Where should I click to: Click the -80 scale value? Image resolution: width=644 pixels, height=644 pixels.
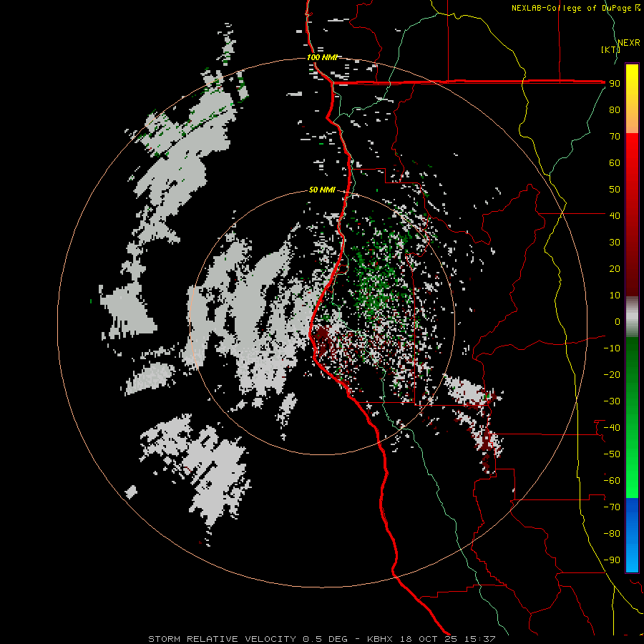coord(612,534)
